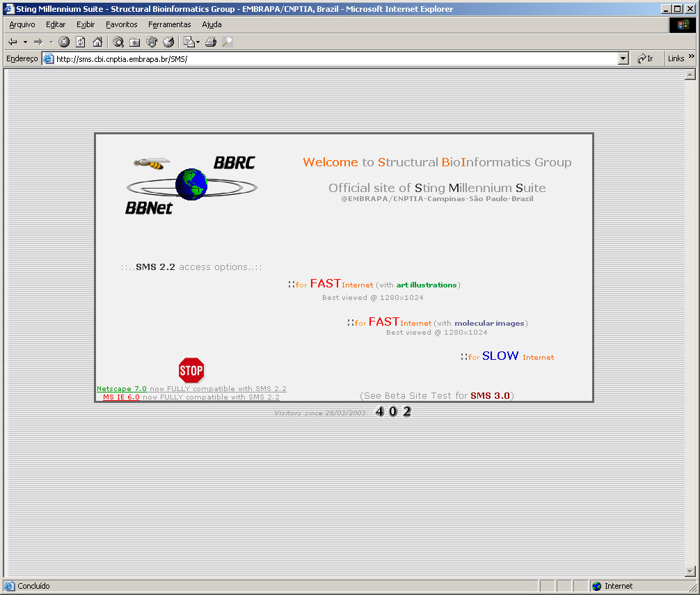This screenshot has height=595, width=700.
Task: Open the Forward history dropdown arrow
Action: (51, 42)
